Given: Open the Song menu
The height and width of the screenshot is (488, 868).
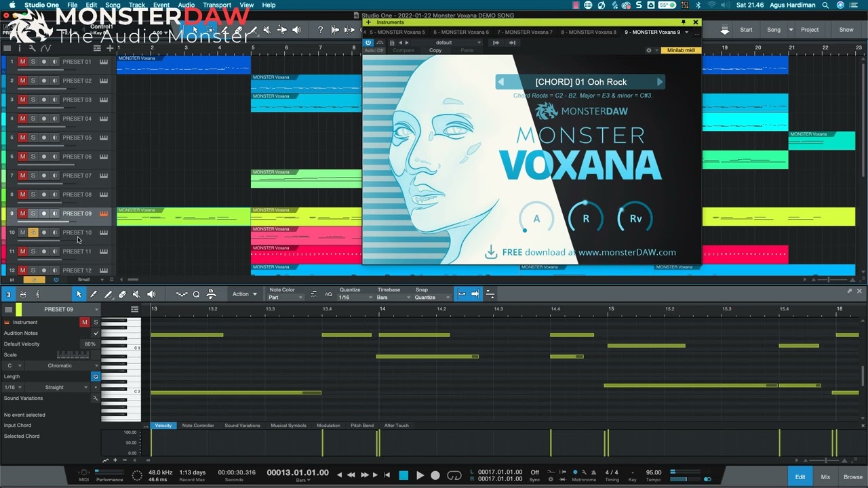Looking at the screenshot, I should tap(113, 5).
